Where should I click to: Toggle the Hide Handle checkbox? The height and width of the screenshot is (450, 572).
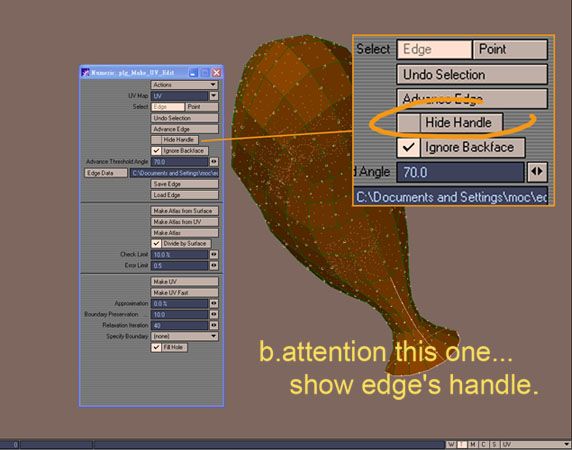coord(156,140)
